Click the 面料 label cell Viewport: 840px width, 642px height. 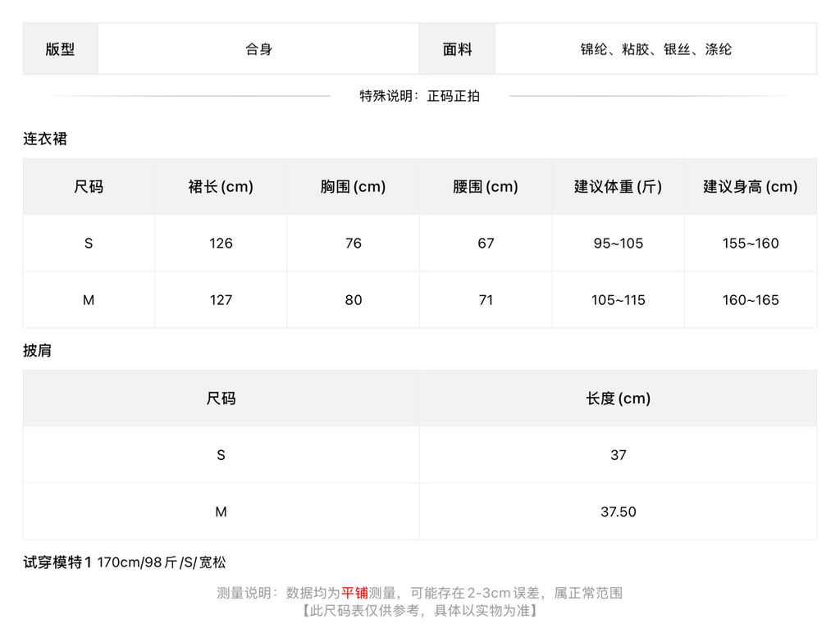coord(458,48)
